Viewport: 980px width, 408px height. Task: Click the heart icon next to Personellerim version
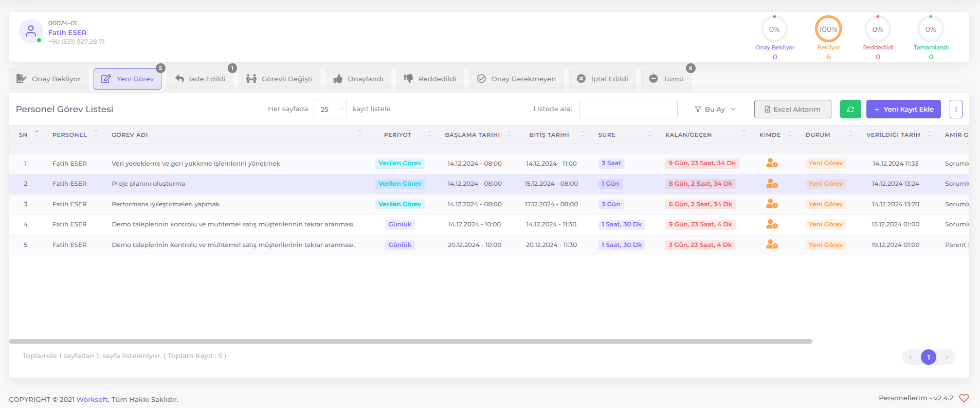(964, 398)
